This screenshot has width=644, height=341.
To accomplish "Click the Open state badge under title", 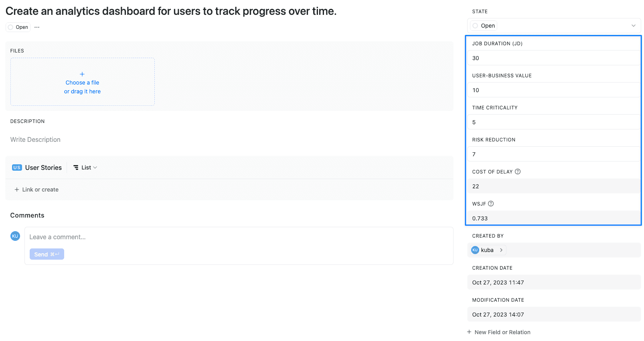I will coord(18,27).
